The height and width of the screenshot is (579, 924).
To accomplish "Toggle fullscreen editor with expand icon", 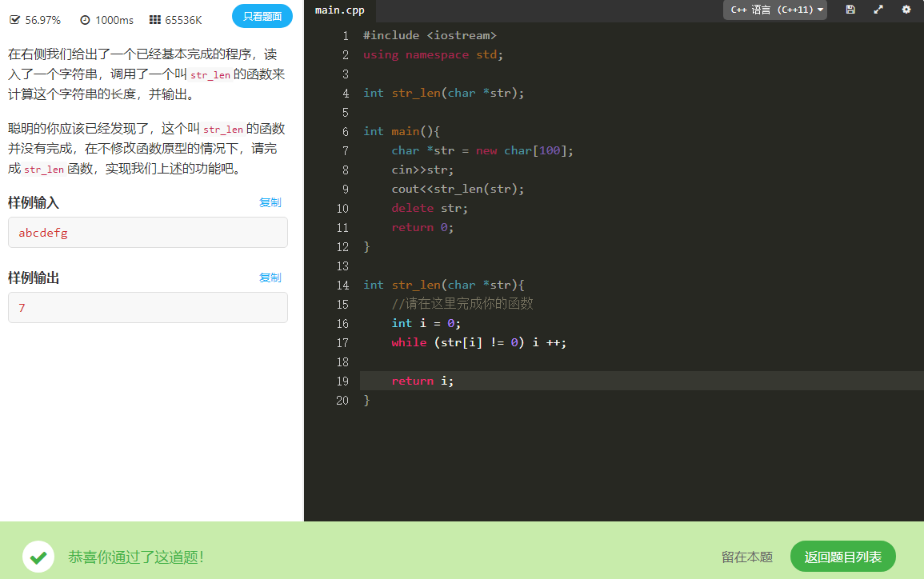I will [878, 10].
